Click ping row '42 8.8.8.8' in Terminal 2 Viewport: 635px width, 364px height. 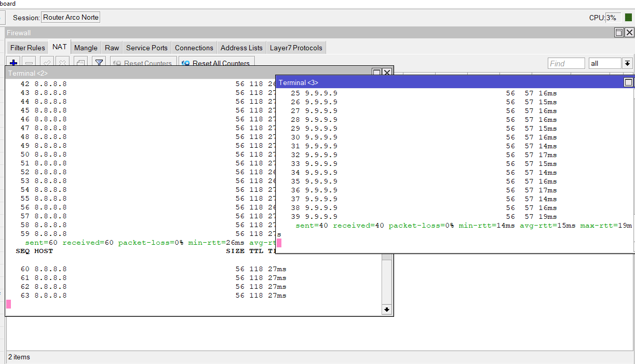click(148, 84)
